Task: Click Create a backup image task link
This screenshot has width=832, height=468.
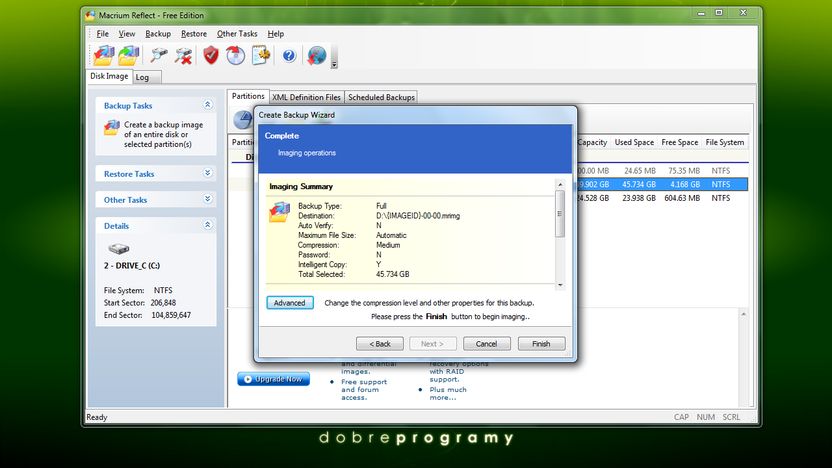Action: pyautogui.click(x=163, y=134)
